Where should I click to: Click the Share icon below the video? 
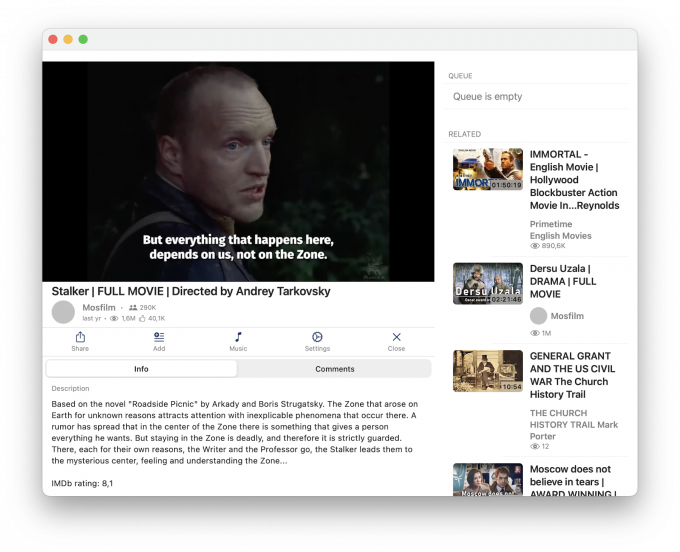80,337
